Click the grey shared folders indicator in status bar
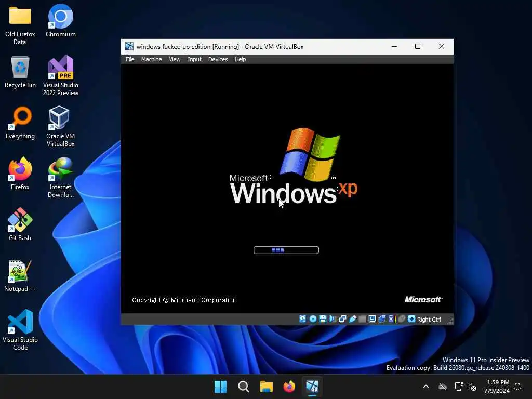 click(362, 319)
